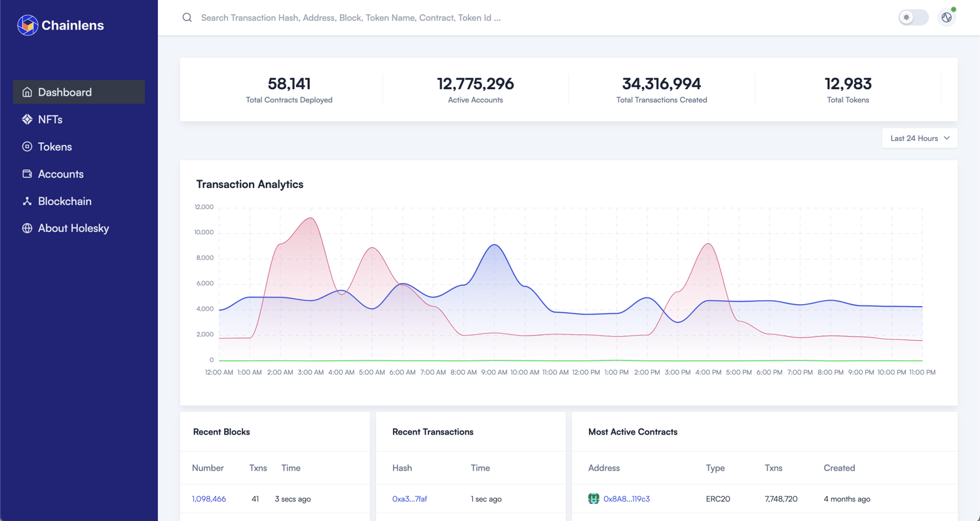Open block number 1,098,466
This screenshot has height=521, width=980.
pyautogui.click(x=209, y=499)
